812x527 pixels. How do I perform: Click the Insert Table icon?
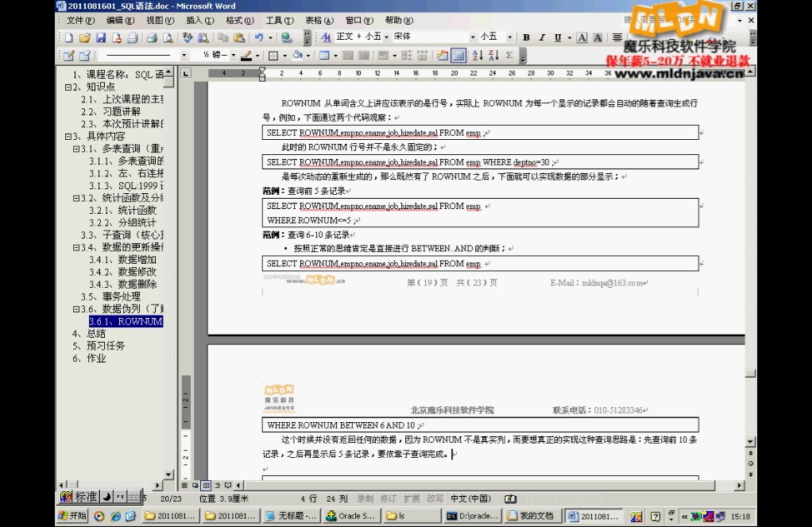(x=325, y=56)
